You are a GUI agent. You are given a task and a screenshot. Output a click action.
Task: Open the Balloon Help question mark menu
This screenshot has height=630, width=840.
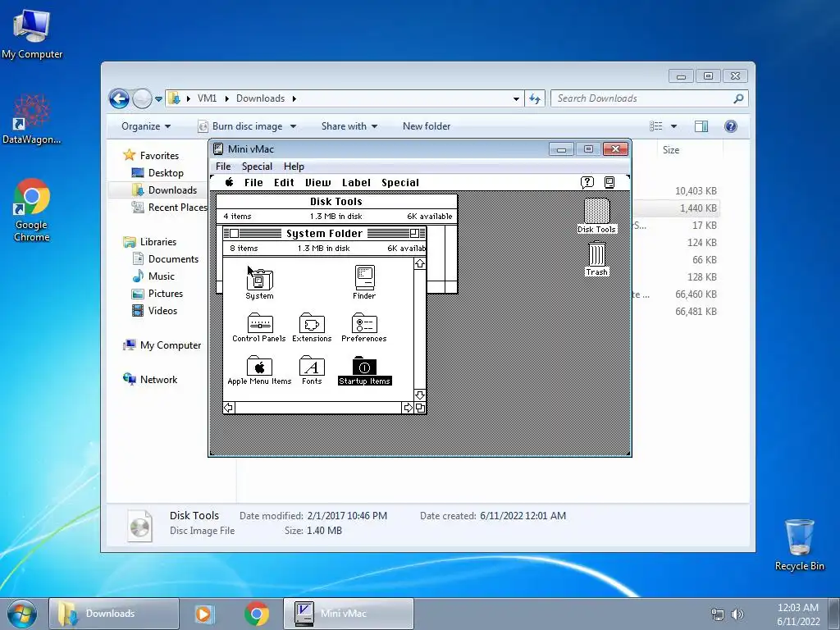587,182
